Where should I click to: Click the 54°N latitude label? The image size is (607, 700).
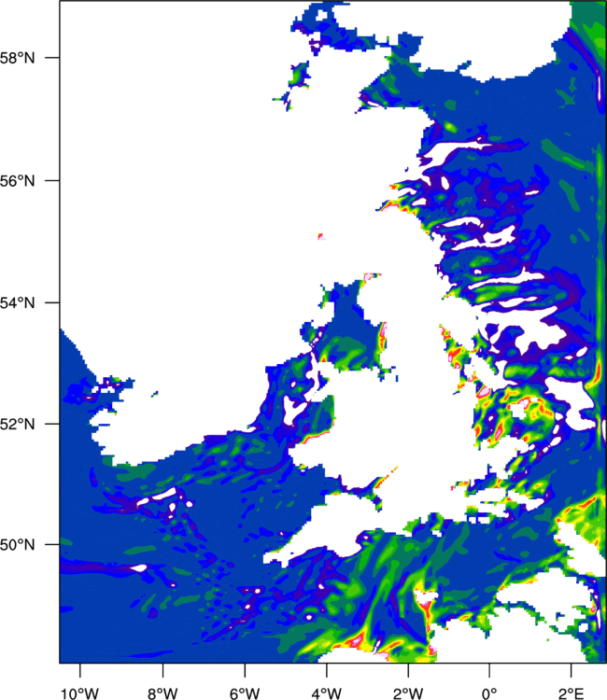tap(17, 302)
